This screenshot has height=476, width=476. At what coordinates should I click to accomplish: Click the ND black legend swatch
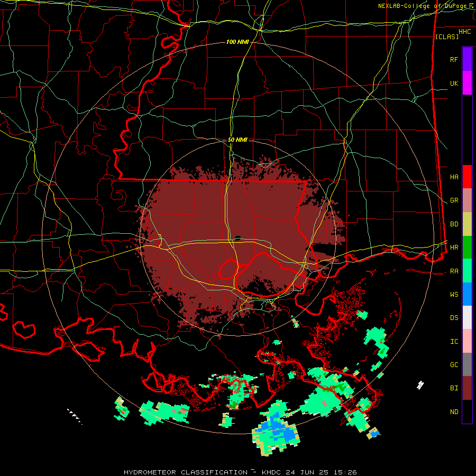(467, 411)
